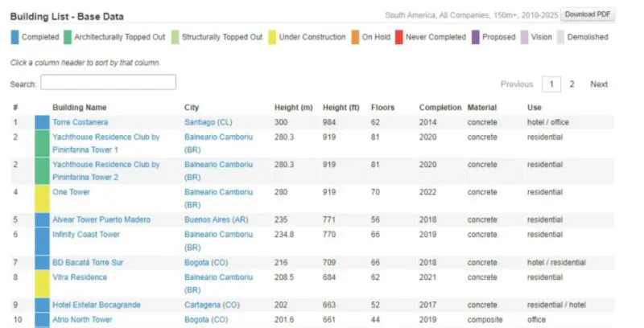
Task: Click the Download PDF button
Action: click(588, 14)
